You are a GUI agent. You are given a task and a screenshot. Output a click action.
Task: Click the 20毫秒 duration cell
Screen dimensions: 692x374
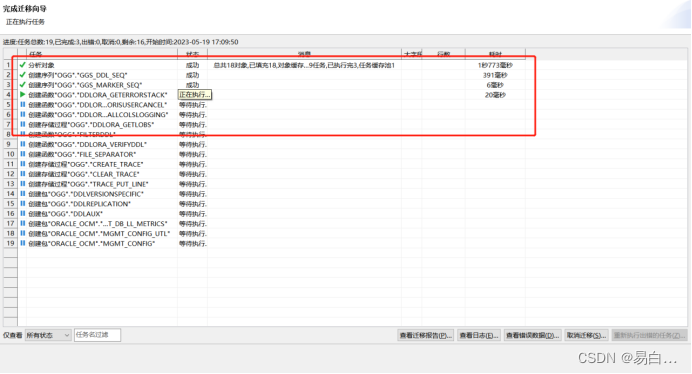pos(495,95)
